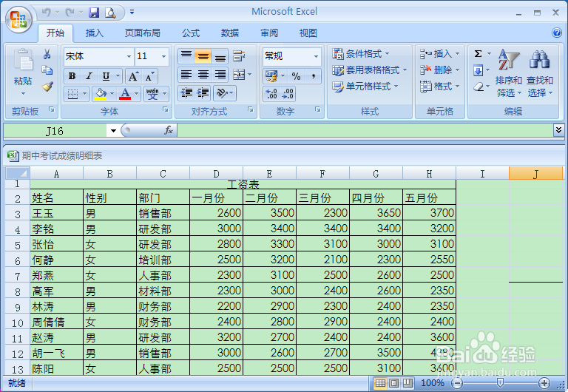Cut selection with scissors icon
This screenshot has width=568, height=392.
point(47,54)
